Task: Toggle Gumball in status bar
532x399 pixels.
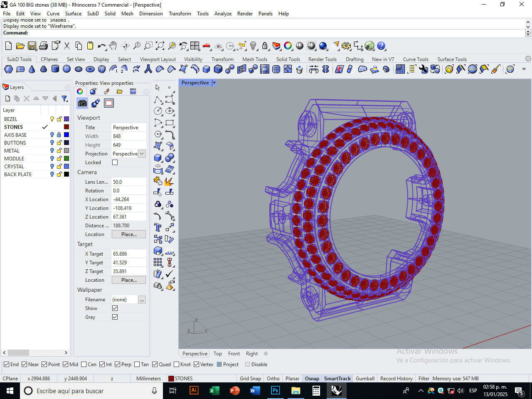Action: (x=365, y=379)
